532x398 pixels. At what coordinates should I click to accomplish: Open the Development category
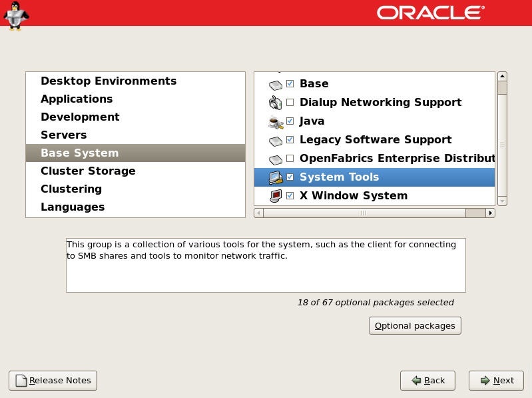(135, 117)
